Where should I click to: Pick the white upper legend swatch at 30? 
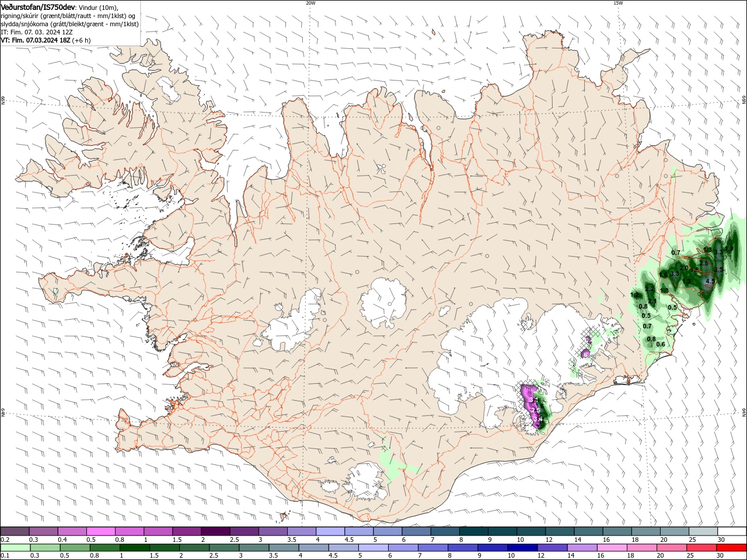tap(732, 531)
